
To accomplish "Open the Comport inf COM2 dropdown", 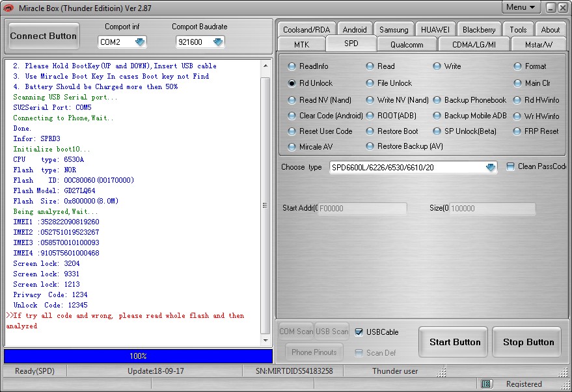I will tap(140, 42).
